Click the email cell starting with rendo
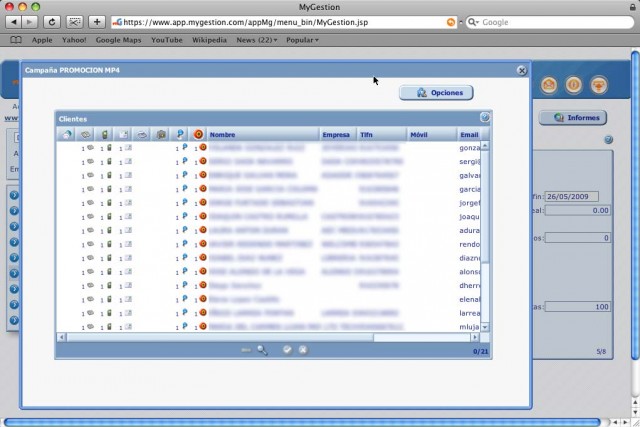The width and height of the screenshot is (640, 427). tap(469, 244)
